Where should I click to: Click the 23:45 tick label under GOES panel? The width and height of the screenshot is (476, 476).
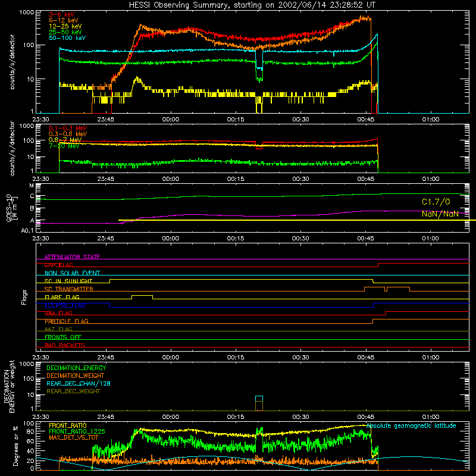tap(106, 239)
